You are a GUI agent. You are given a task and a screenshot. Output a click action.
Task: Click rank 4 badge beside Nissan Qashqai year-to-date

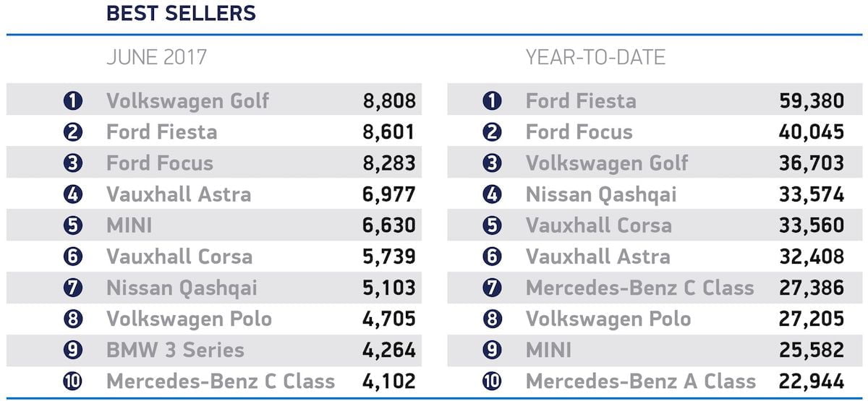492,194
